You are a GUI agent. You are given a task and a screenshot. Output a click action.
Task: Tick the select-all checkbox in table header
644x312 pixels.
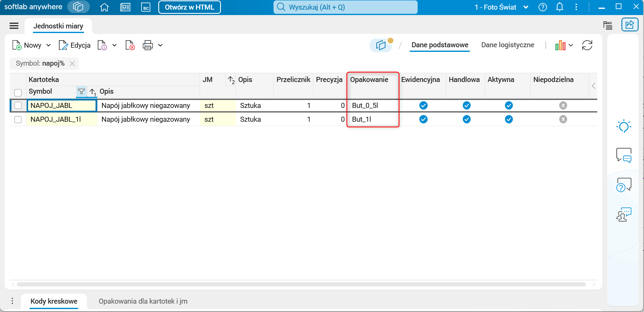click(x=18, y=92)
